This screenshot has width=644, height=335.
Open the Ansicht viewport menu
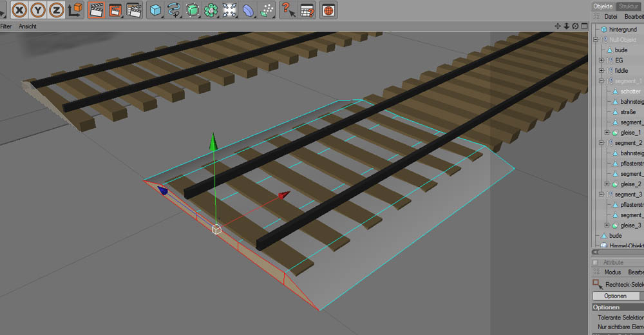[28, 26]
